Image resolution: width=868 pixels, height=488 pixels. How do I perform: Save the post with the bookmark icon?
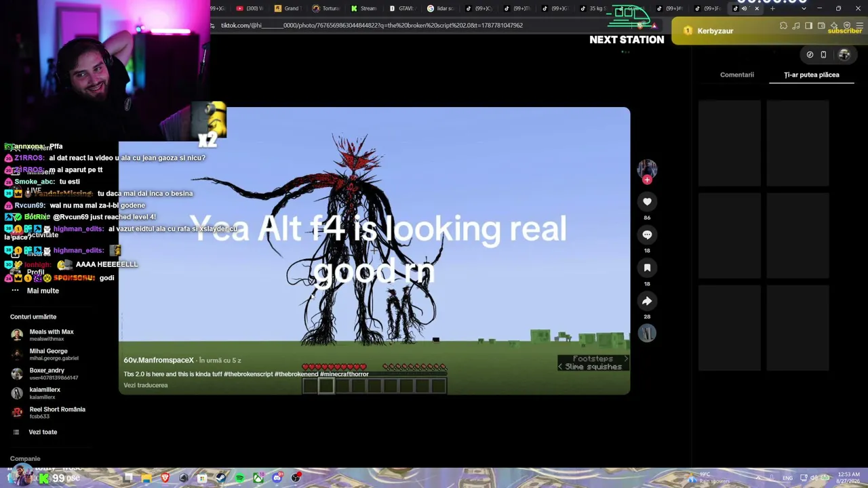tap(647, 268)
